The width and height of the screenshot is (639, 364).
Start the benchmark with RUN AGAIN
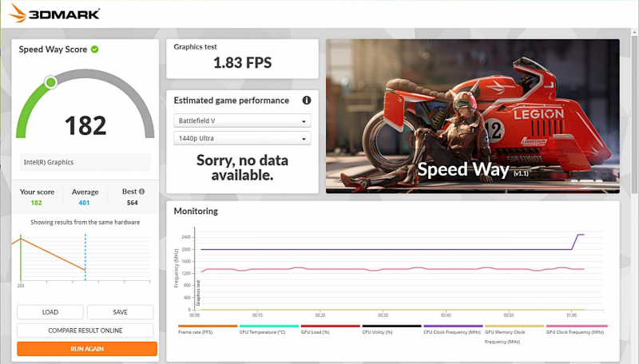(x=86, y=348)
